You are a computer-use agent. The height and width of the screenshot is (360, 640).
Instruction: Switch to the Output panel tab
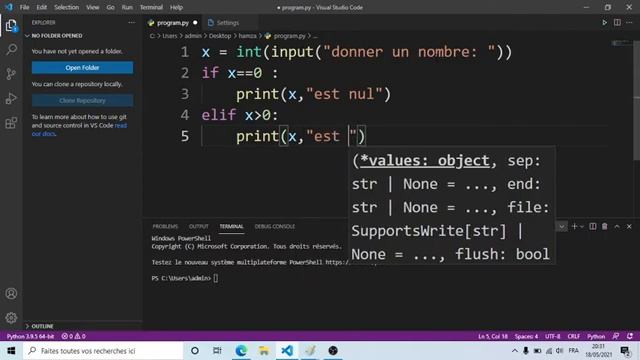(x=199, y=226)
